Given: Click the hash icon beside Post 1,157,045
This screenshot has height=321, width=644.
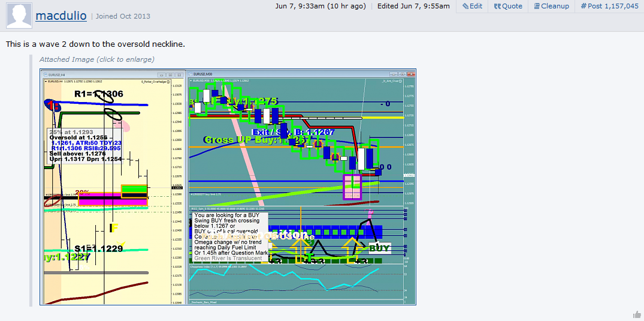Looking at the screenshot, I should point(583,6).
